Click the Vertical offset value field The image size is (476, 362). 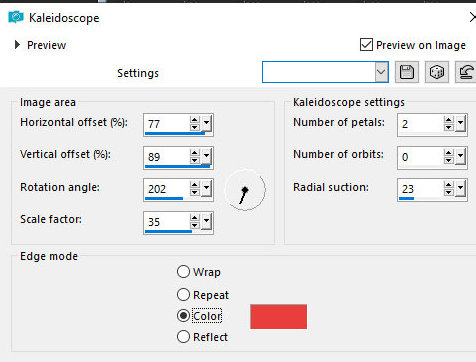pos(167,156)
